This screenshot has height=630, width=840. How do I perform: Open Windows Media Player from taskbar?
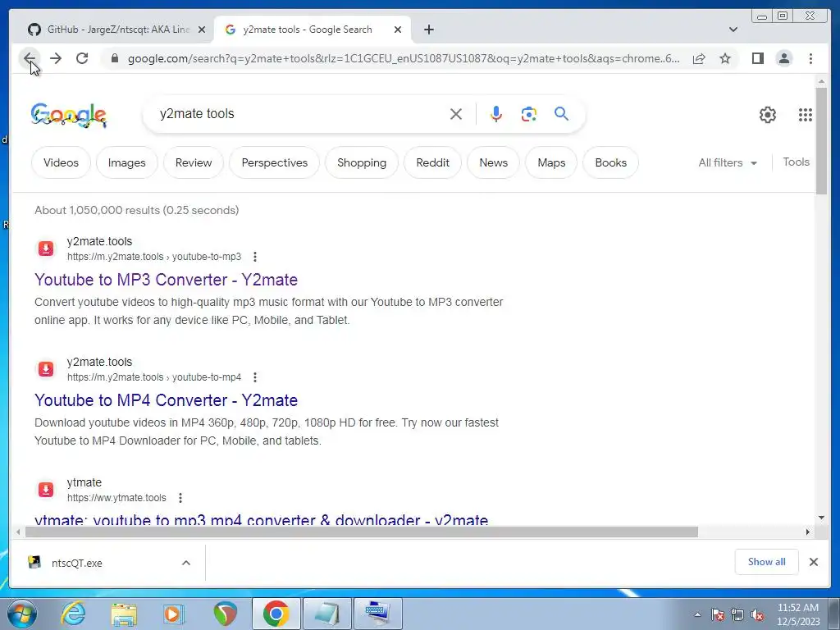(174, 614)
